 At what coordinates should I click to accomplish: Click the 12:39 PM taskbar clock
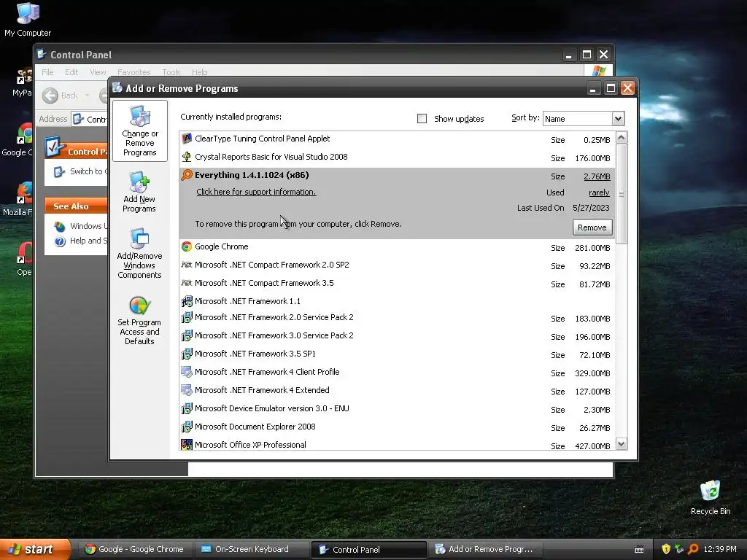[x=720, y=550]
